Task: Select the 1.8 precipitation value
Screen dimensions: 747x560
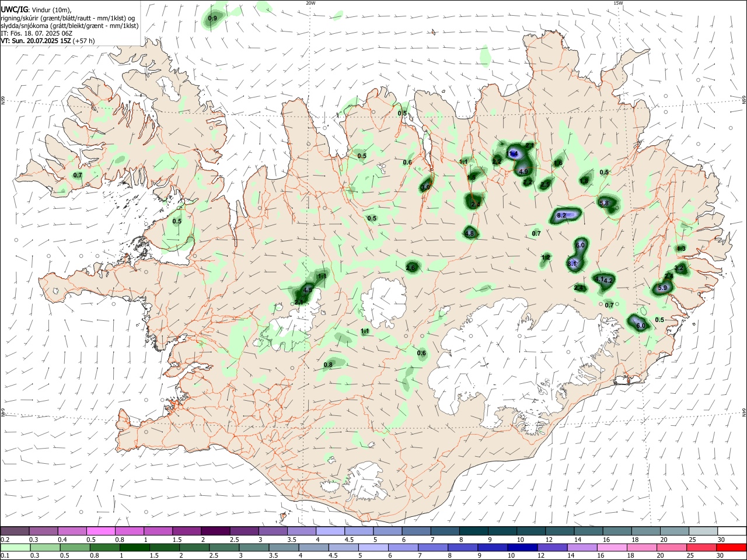Action: coord(584,181)
